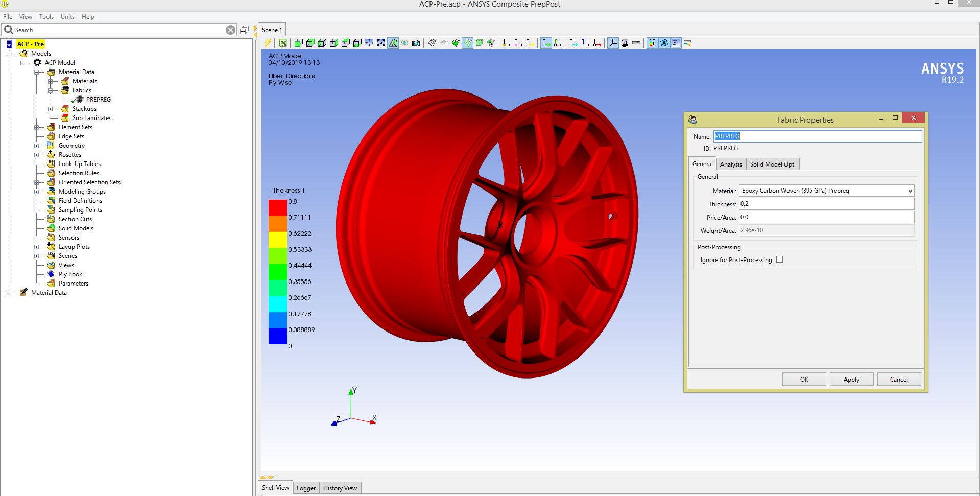Viewport: 980px width, 496px height.
Task: Select Ply Book in the tree
Action: pos(70,274)
